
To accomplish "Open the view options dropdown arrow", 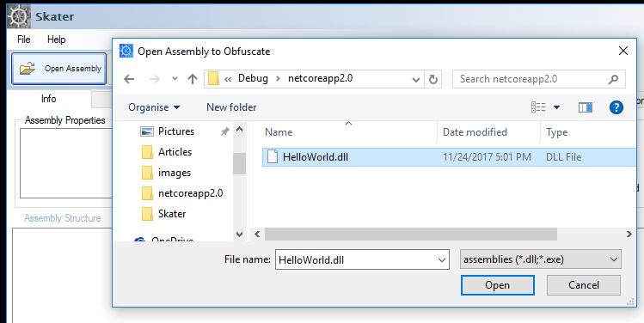I will point(556,107).
